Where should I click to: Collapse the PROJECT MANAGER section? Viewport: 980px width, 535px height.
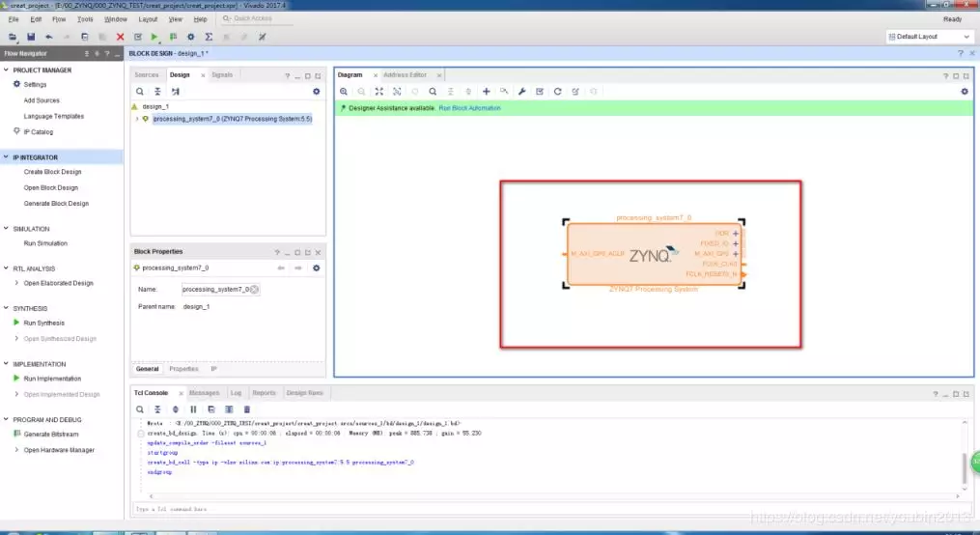(x=6, y=70)
